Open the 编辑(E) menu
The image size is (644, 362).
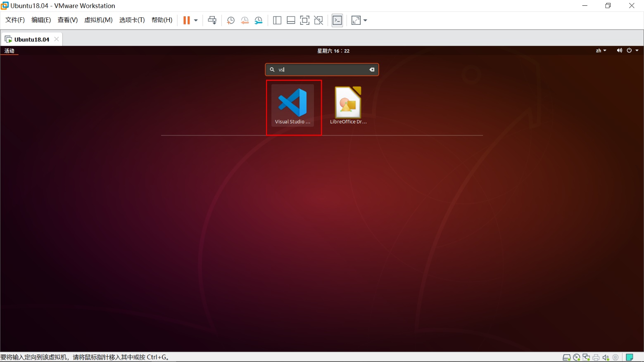coord(41,20)
